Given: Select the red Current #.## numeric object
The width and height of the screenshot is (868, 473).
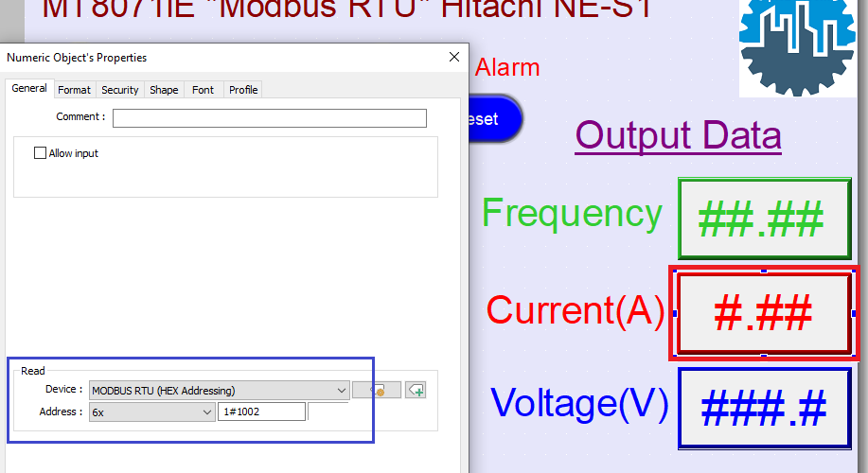Looking at the screenshot, I should click(x=764, y=313).
